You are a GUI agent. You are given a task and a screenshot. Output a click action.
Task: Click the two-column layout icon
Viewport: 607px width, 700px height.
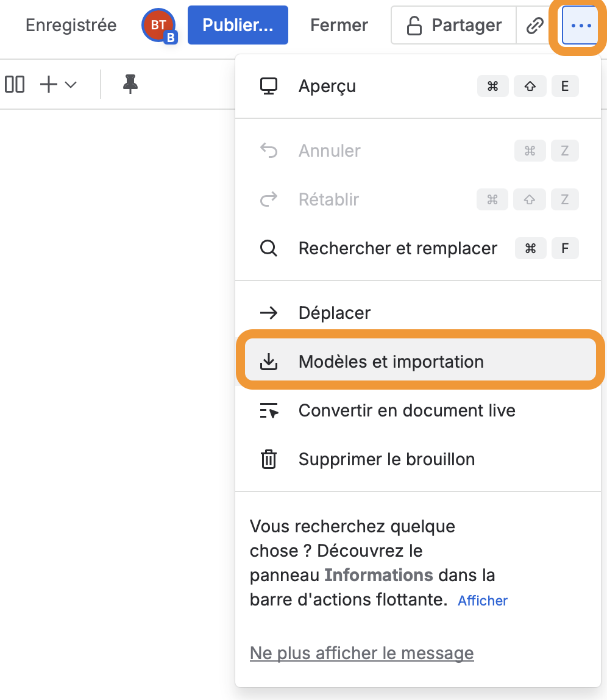coord(15,84)
